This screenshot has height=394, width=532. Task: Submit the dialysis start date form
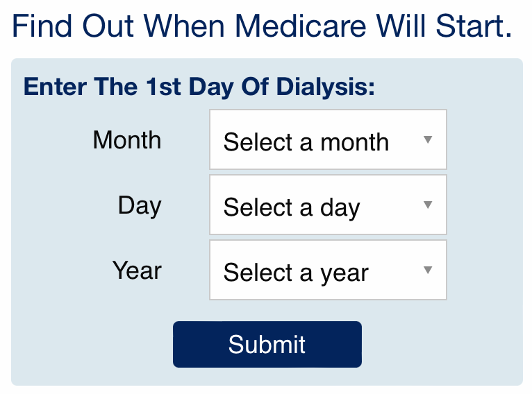click(x=267, y=344)
